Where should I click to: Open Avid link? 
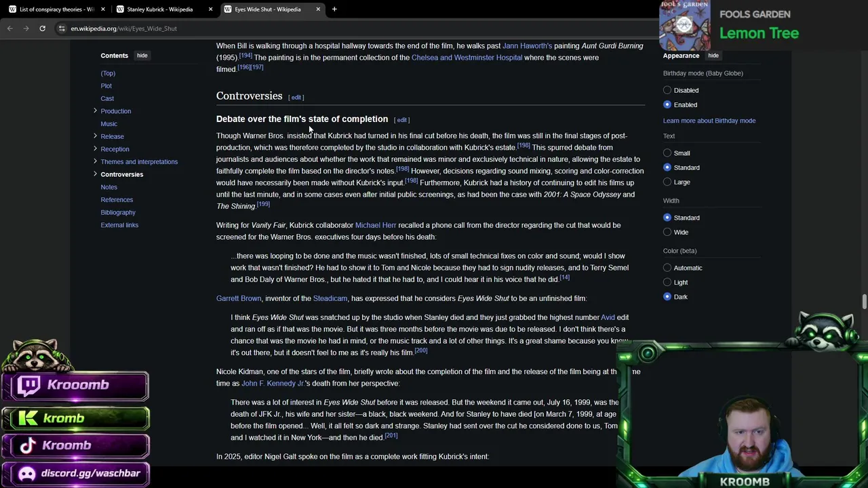click(x=608, y=317)
